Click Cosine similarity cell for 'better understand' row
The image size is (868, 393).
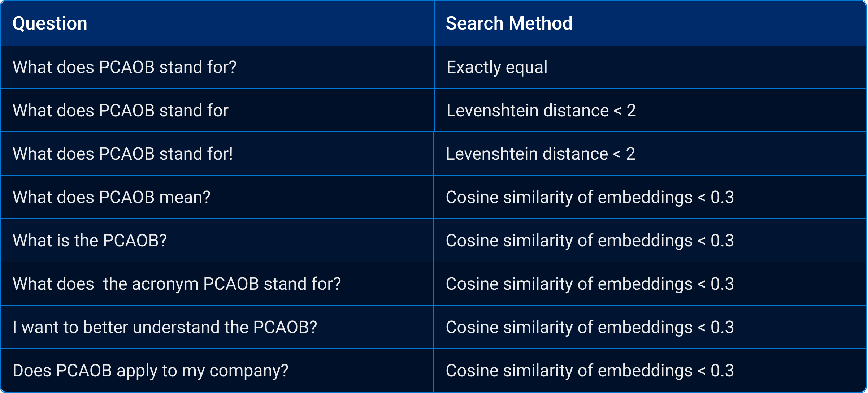[650, 327]
